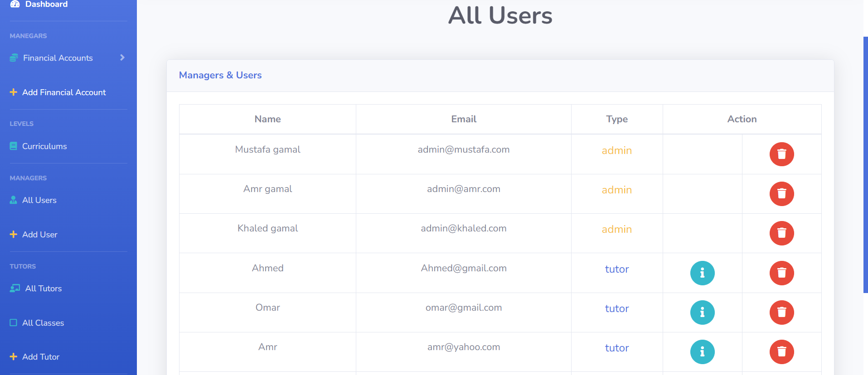Image resolution: width=868 pixels, height=375 pixels.
Task: Expand the Financial Accounts chevron arrow
Action: (x=122, y=58)
